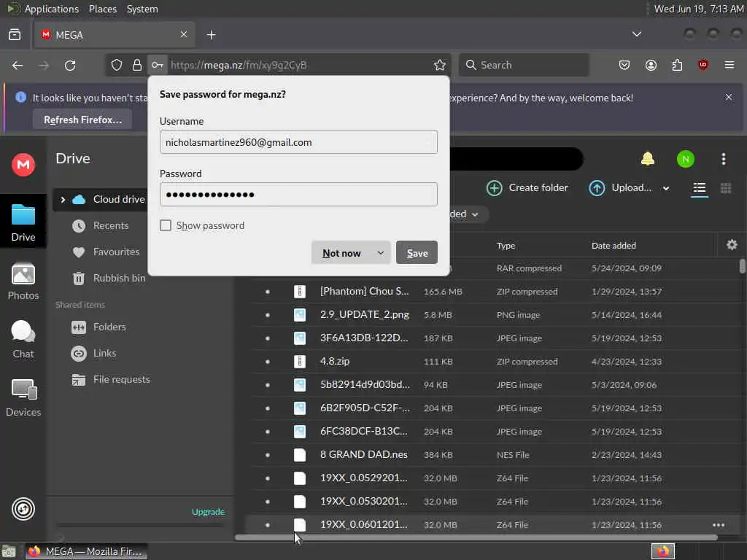
Task: Sort by the Type column header
Action: pos(506,246)
